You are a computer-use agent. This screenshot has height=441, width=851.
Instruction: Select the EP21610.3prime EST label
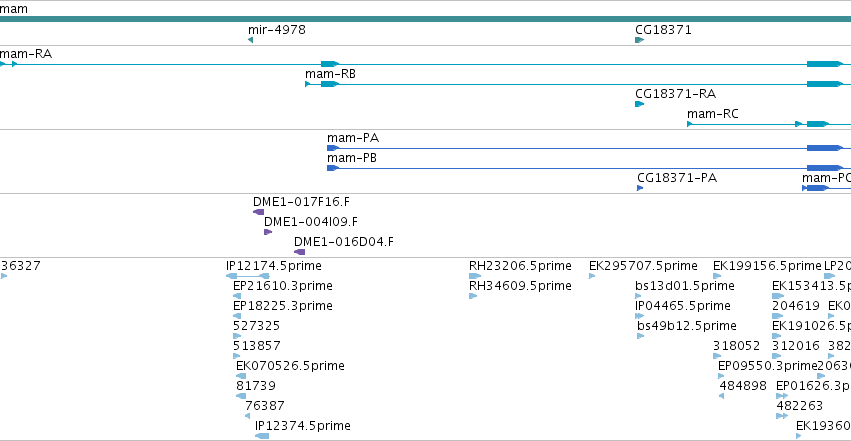[283, 286]
